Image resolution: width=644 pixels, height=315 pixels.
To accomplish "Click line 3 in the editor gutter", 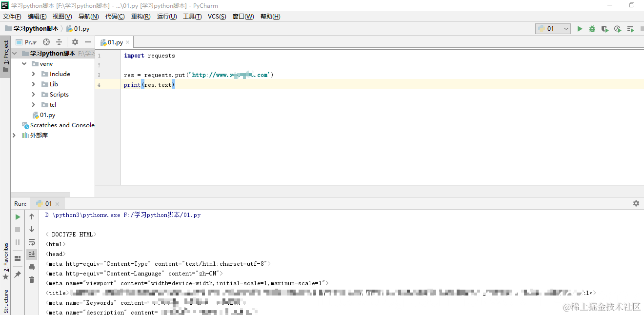I will pos(99,75).
